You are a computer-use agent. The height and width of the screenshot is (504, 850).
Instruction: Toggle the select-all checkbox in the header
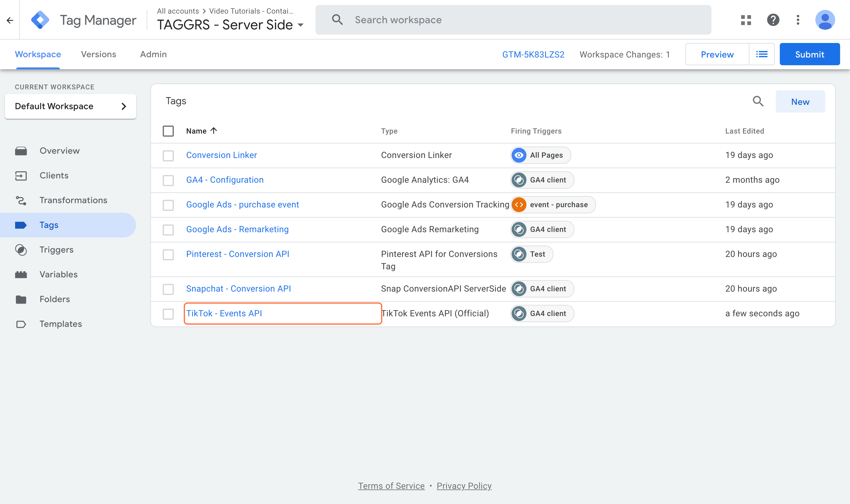[168, 131]
